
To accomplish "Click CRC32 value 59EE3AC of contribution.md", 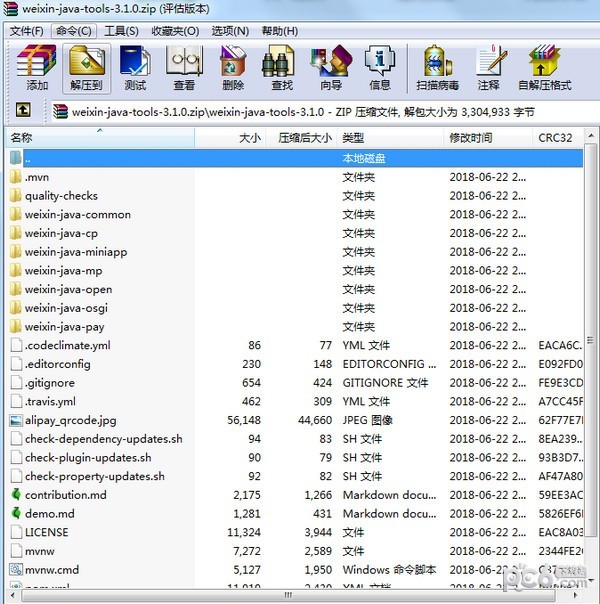I will [560, 495].
